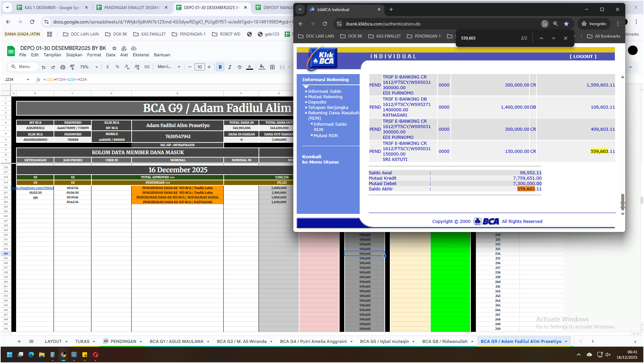Click the Borders icon in toolbar

(x=272, y=67)
